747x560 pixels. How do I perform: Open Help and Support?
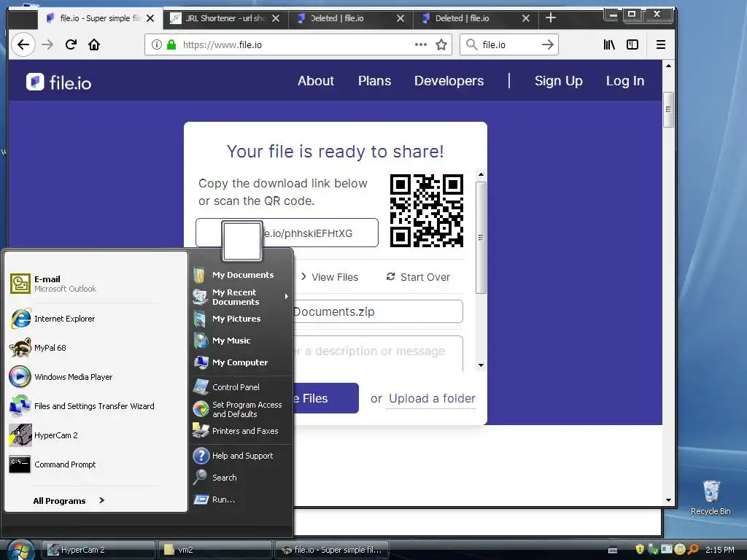pyautogui.click(x=241, y=456)
